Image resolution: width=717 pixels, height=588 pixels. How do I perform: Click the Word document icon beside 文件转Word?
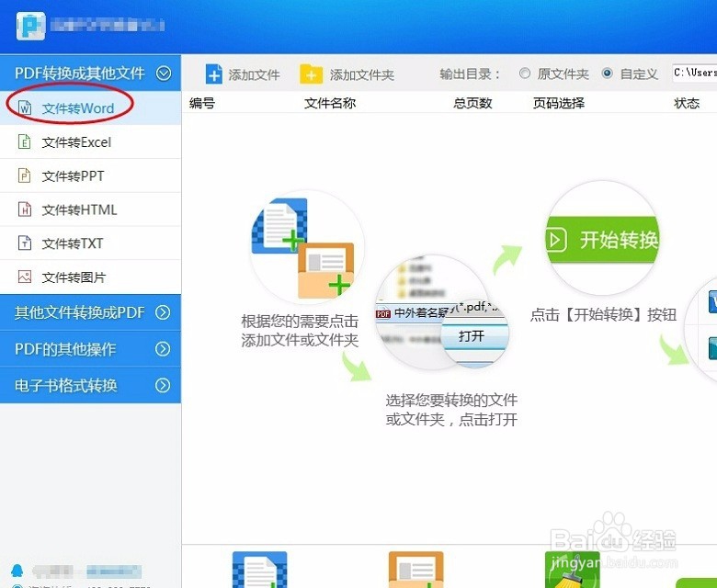[x=25, y=107]
